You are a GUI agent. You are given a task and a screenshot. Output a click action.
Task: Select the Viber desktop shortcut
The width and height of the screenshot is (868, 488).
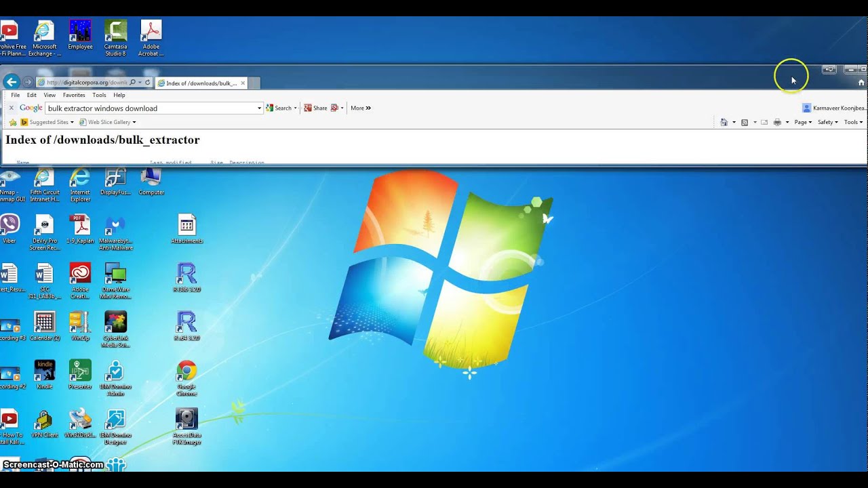9,229
